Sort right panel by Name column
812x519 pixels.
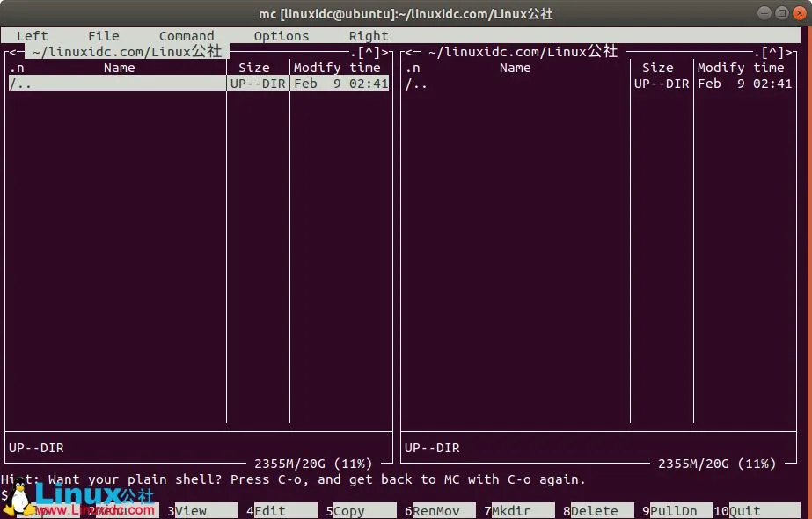(516, 68)
